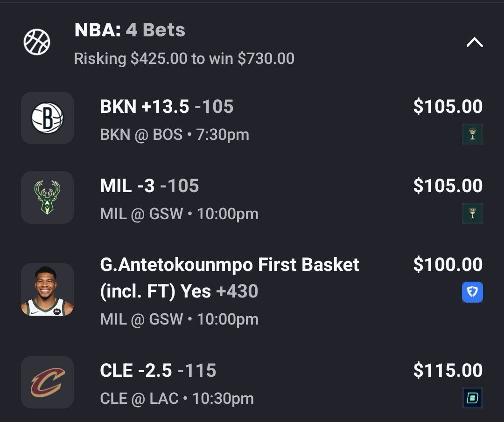The image size is (504, 422).
Task: Tap the Caesars sportsbook icon on the BKN bet
Action: [x=472, y=134]
